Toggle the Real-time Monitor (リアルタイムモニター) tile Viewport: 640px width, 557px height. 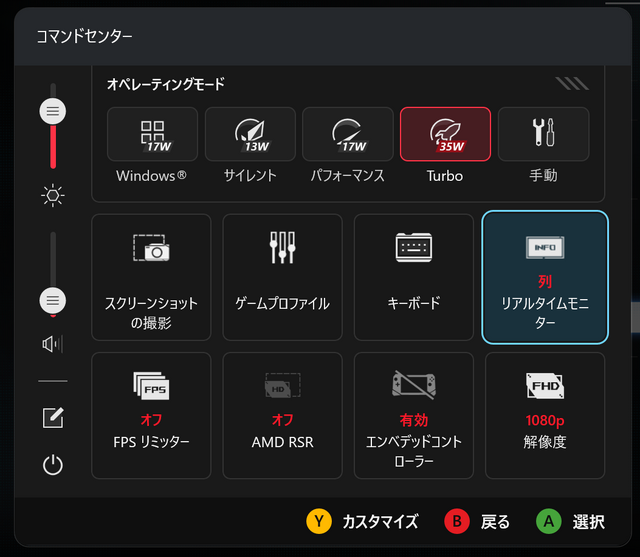coord(544,277)
